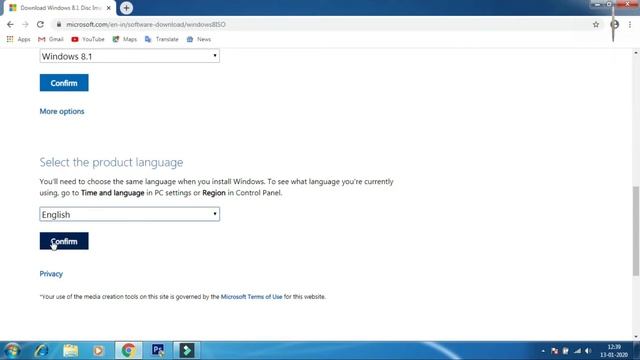Click the page vertical scrollbar thumb
Viewport: 640px width, 360px height.
636,231
